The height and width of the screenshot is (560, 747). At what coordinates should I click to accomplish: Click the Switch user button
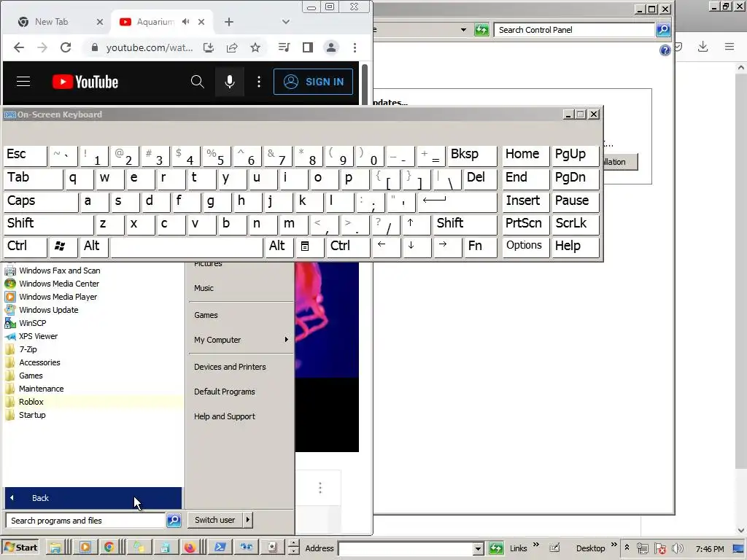215,519
